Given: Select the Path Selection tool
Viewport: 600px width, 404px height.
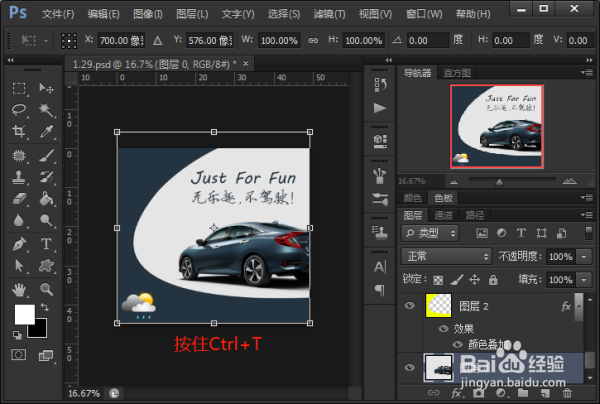Looking at the screenshot, I should (x=19, y=266).
